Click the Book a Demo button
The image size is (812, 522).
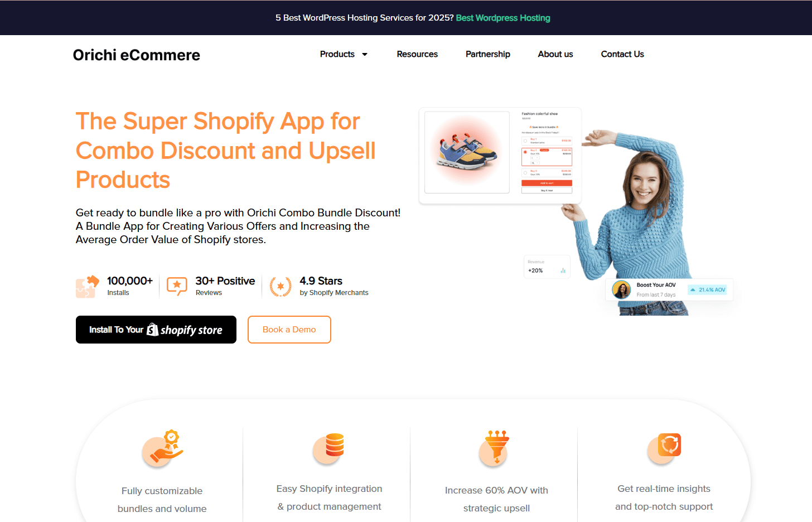(289, 330)
